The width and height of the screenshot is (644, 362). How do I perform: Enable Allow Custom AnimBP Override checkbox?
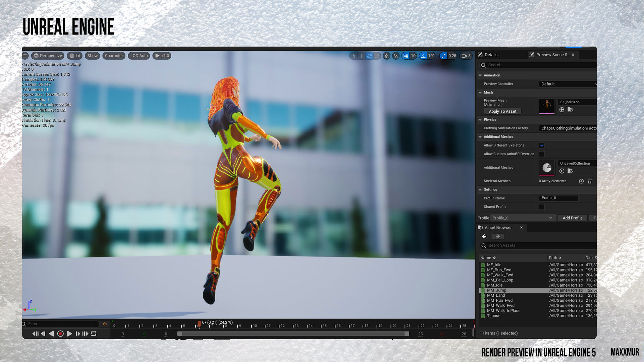point(542,154)
